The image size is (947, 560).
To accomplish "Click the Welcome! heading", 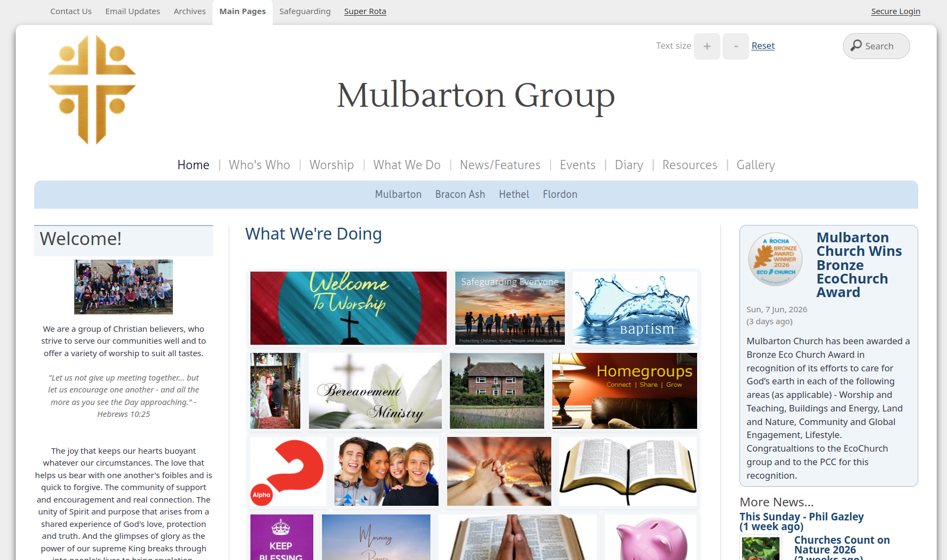I will pyautogui.click(x=81, y=239).
